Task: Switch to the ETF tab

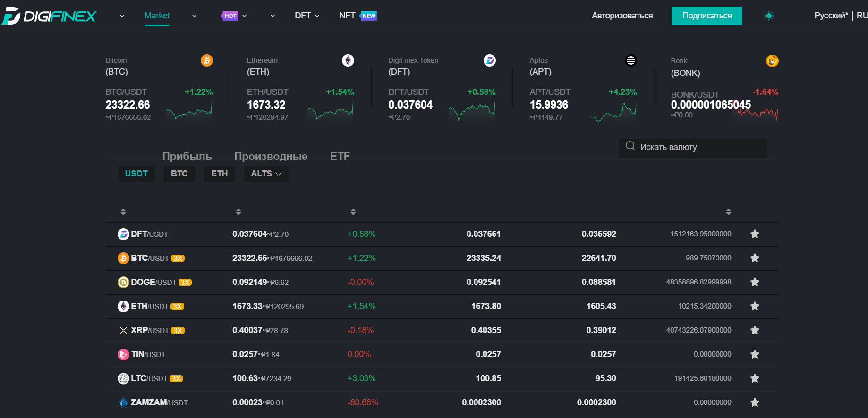Action: point(340,156)
